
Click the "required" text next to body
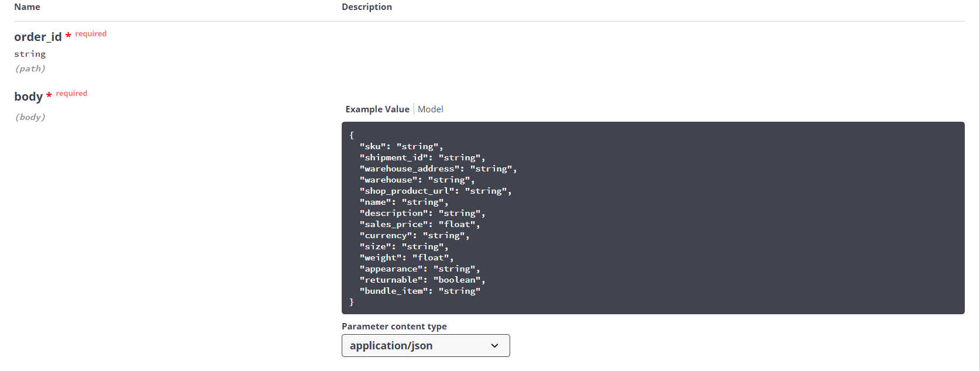pyautogui.click(x=71, y=93)
